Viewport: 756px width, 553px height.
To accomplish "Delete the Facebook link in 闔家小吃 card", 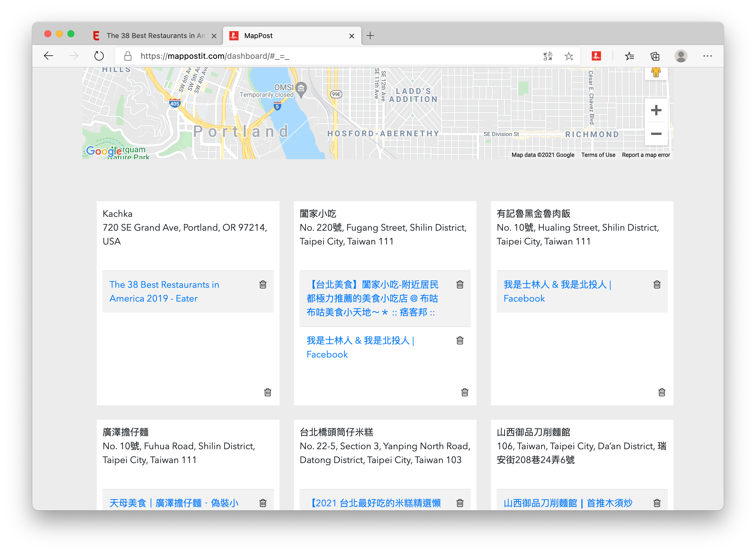I will click(x=460, y=341).
